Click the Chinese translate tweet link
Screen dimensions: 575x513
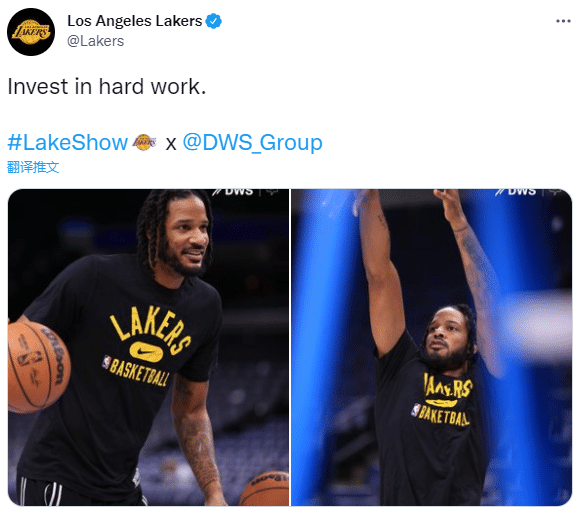(33, 167)
